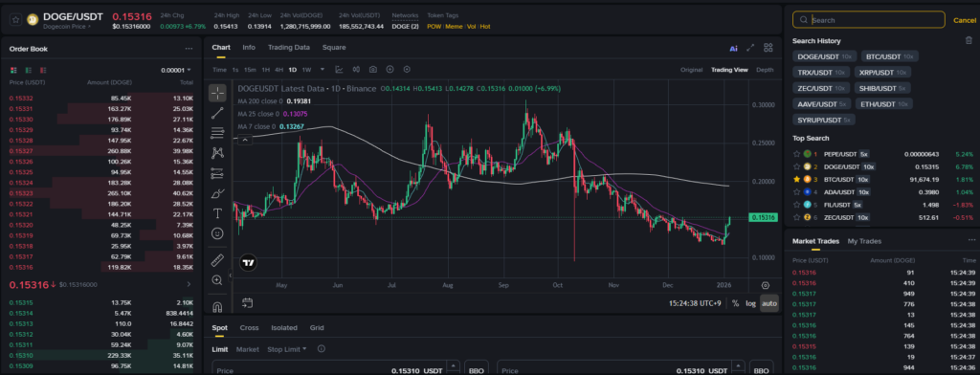Screen dimensions: 980x375
Task: Click the plus circle icon in chart toolbar
Action: coord(390,70)
